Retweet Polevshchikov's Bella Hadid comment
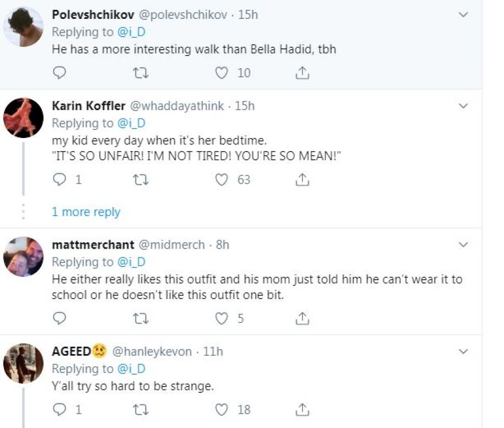 pos(140,73)
